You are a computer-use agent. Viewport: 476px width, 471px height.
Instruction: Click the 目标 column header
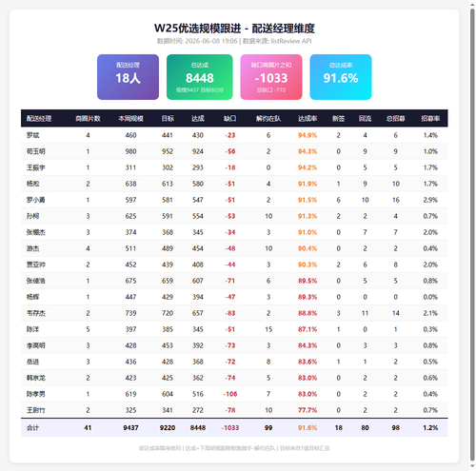coord(168,119)
